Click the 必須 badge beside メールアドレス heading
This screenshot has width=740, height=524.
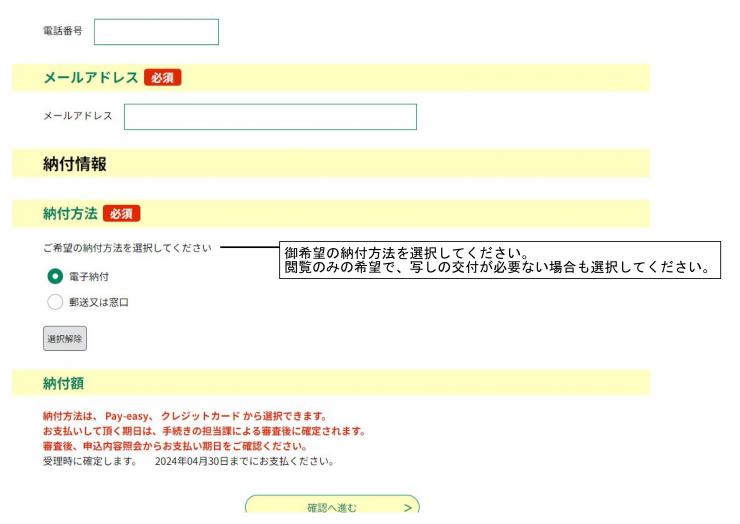pyautogui.click(x=163, y=77)
